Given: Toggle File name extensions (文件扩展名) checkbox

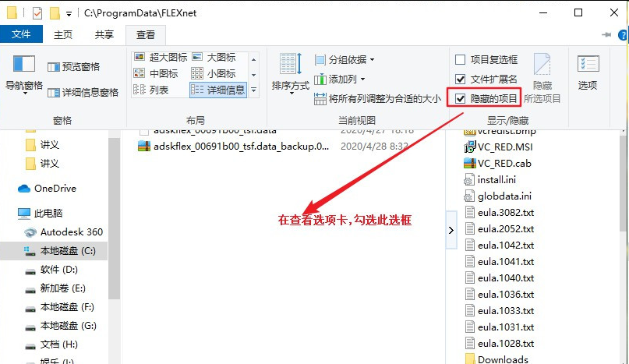Looking at the screenshot, I should click(x=486, y=79).
